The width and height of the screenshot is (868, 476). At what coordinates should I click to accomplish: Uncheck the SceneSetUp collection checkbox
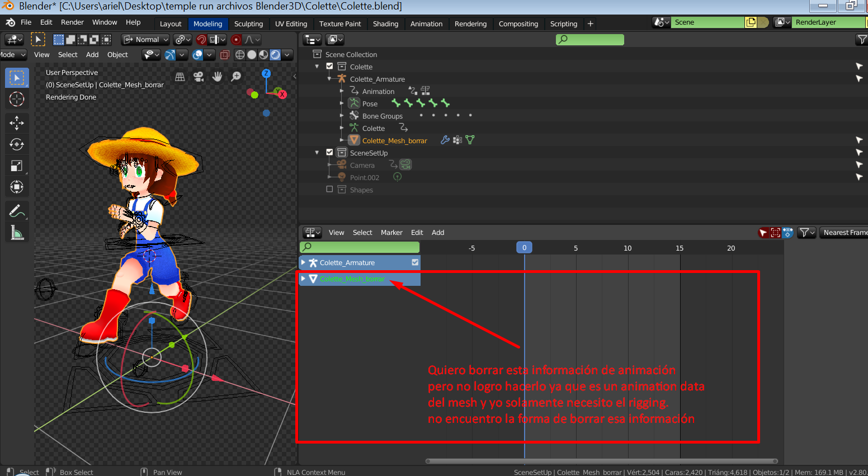tap(329, 152)
